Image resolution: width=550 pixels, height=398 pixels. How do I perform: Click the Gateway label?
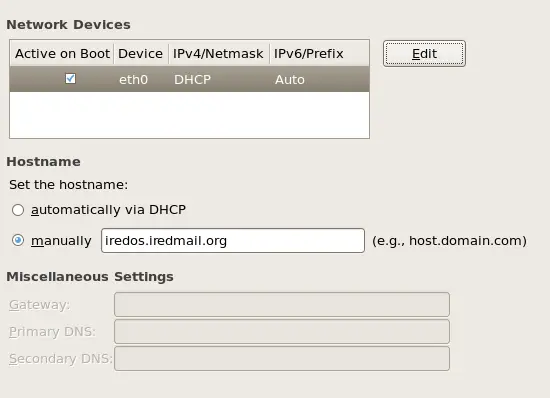point(40,305)
